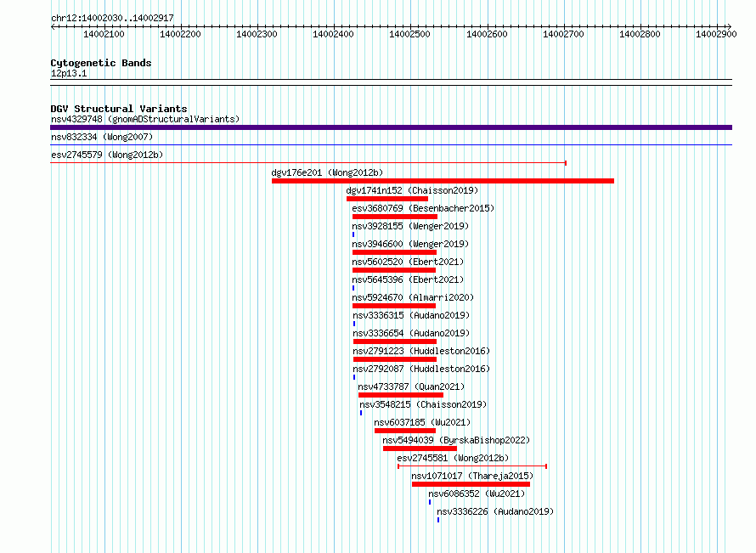Open nsv3548215 (Chaisson2019) label
Image resolution: width=756 pixels, height=553 pixels.
click(x=423, y=404)
